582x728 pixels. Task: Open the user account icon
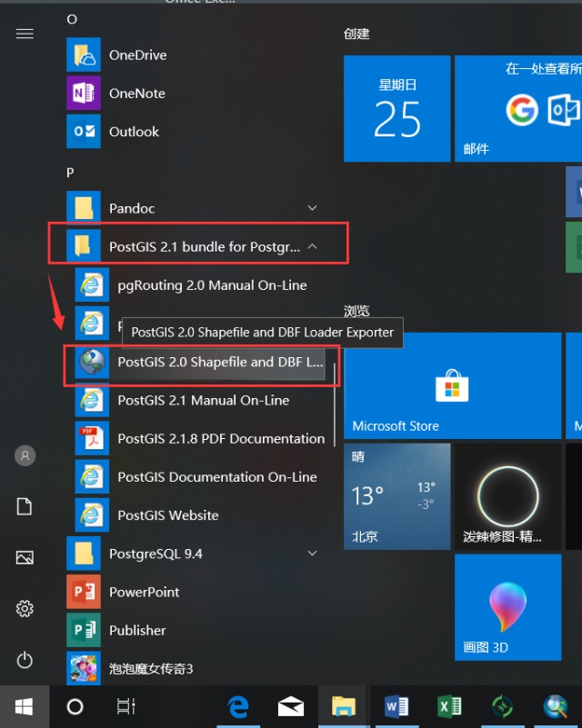(25, 455)
